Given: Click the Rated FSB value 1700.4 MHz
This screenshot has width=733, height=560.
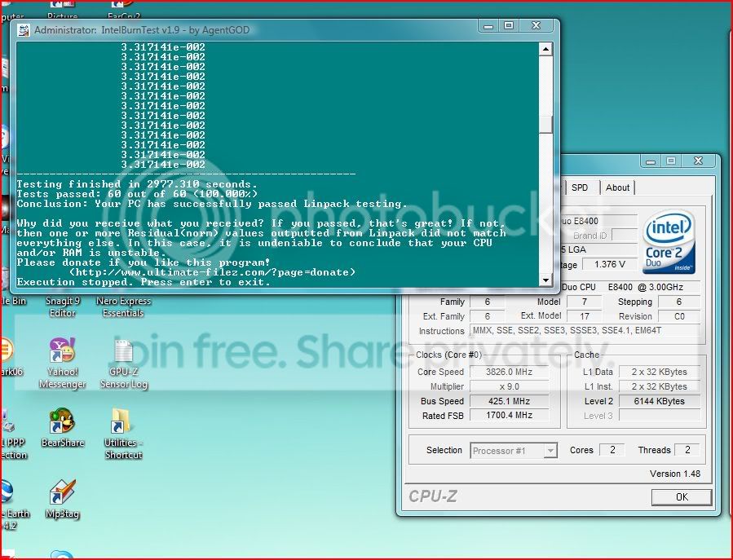Looking at the screenshot, I should 509,415.
